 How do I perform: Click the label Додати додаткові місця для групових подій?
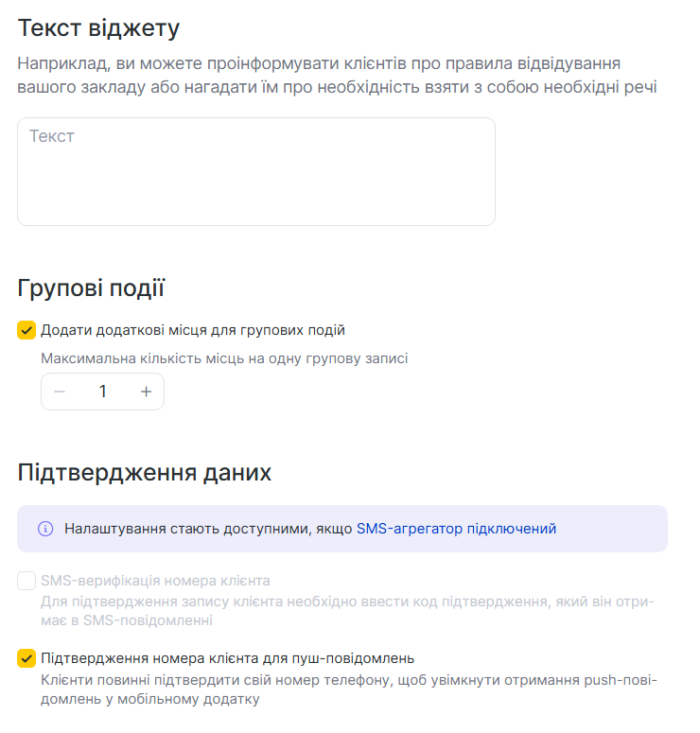coord(193,330)
